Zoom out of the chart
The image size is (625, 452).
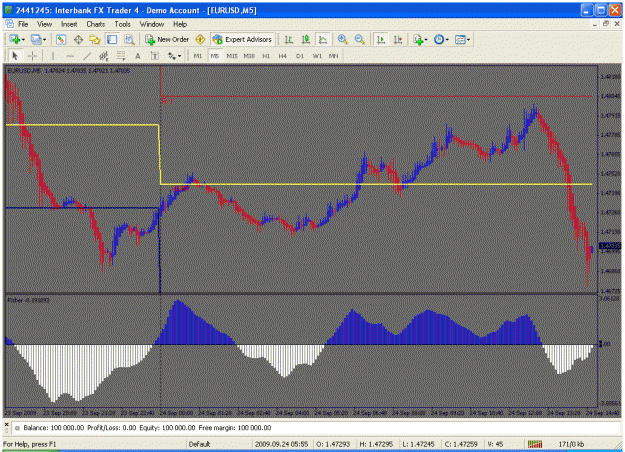[360, 39]
